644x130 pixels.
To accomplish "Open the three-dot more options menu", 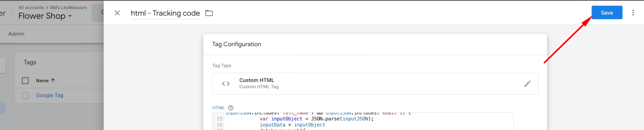I will [633, 13].
